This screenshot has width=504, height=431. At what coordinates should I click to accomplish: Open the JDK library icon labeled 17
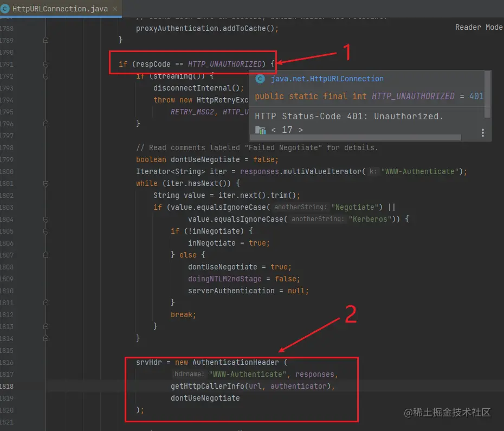coord(260,130)
